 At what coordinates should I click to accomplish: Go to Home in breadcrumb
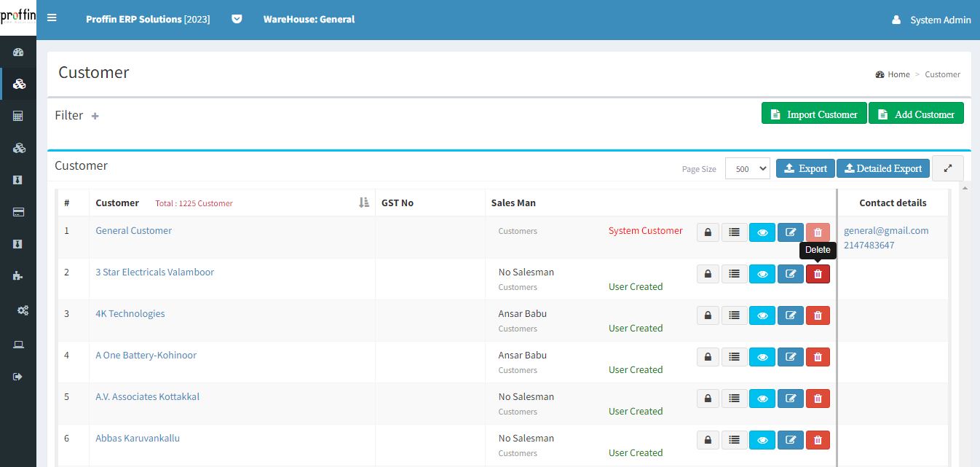pos(893,74)
